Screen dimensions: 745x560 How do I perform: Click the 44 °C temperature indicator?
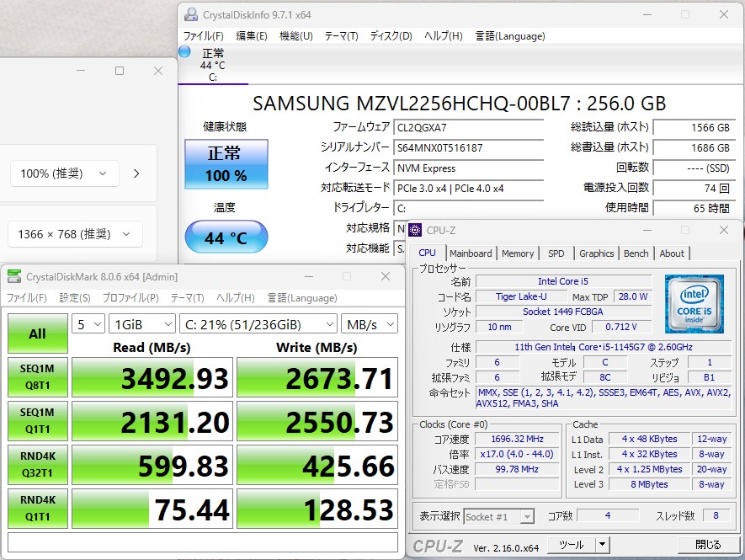[226, 238]
